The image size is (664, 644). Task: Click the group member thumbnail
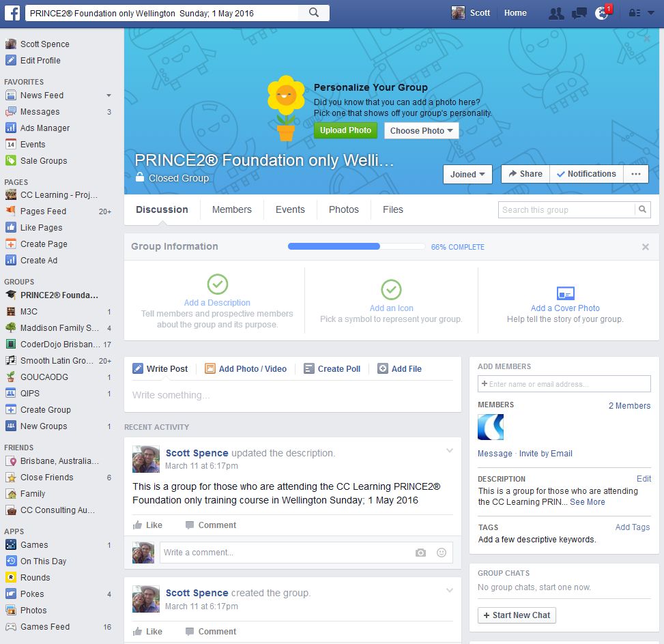tap(491, 427)
